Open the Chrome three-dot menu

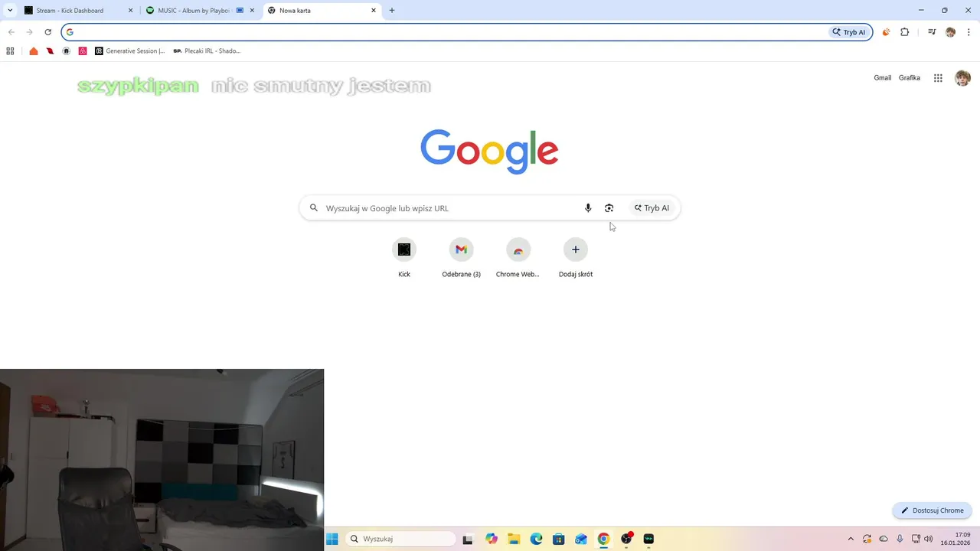pyautogui.click(x=969, y=32)
